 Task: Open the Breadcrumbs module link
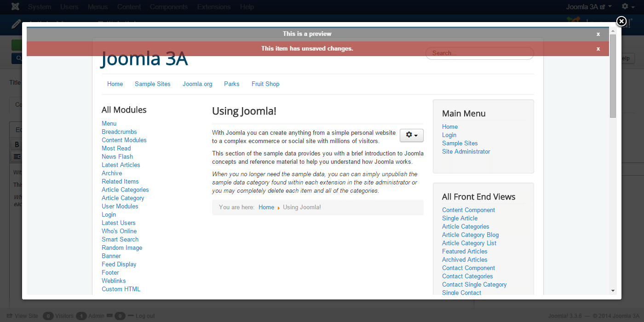point(119,132)
